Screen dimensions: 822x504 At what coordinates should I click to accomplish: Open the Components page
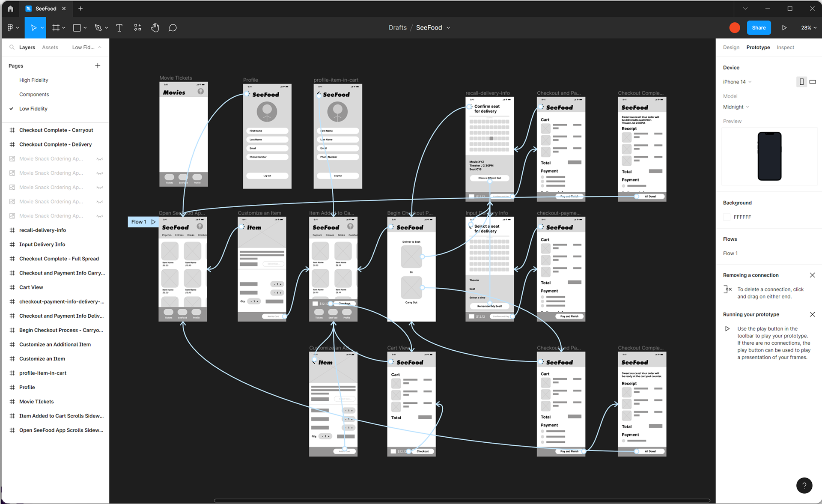(x=34, y=94)
